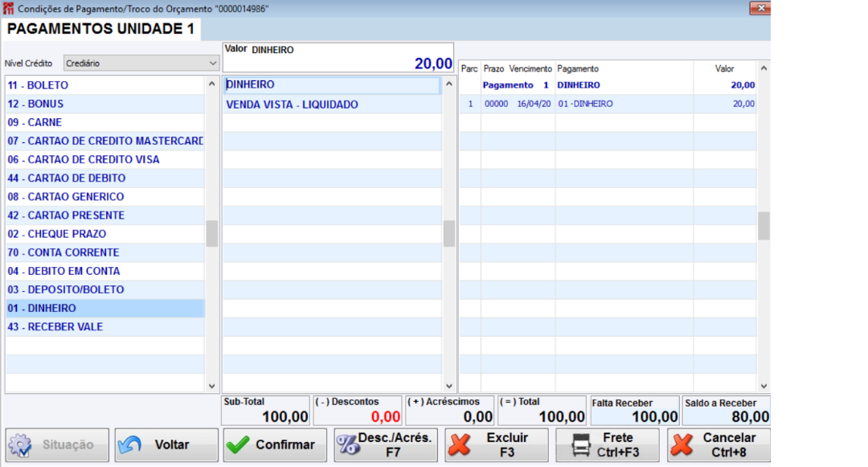Click the application logo in the title bar

(8, 8)
